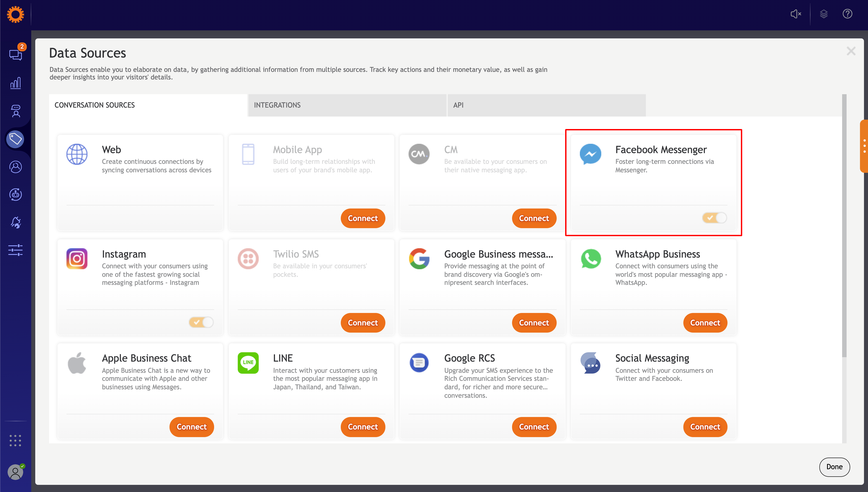Open the agent chat bubble icon in sidebar
This screenshot has height=492, width=868.
16,111
